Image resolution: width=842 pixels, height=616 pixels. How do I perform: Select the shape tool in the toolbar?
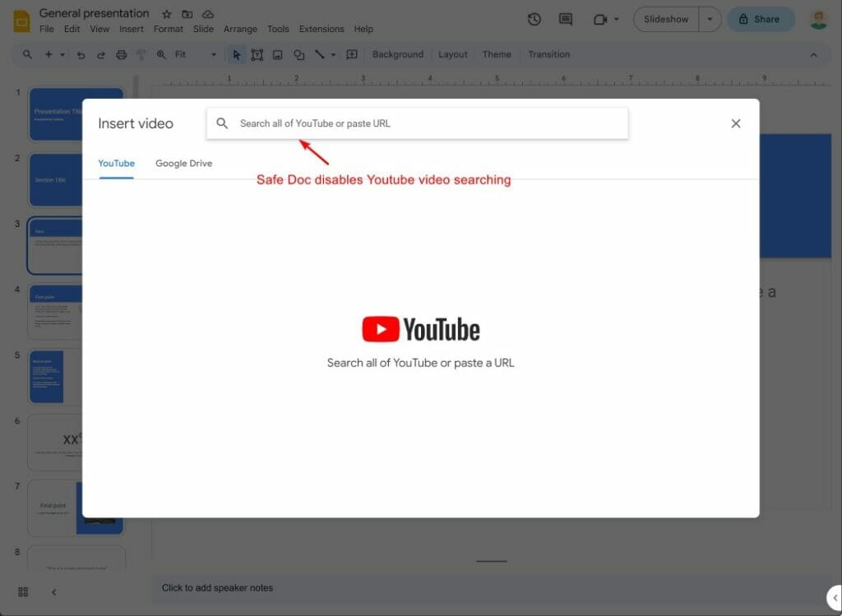[299, 54]
